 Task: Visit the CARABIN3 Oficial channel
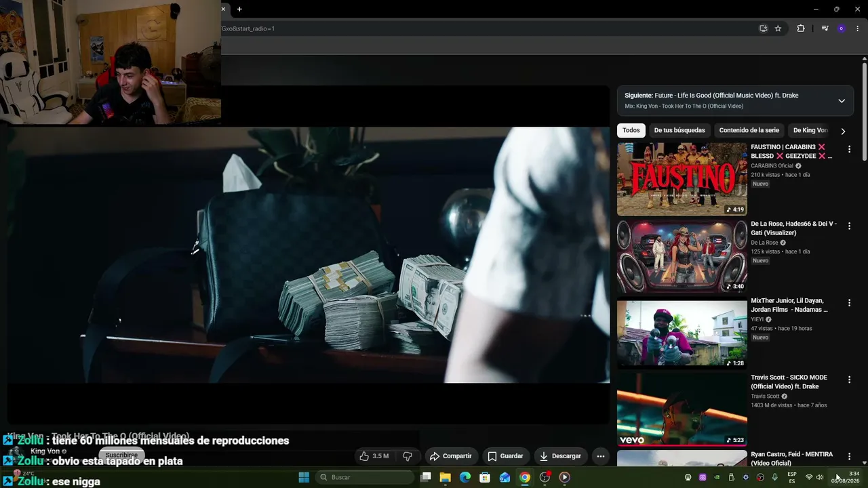coord(772,166)
